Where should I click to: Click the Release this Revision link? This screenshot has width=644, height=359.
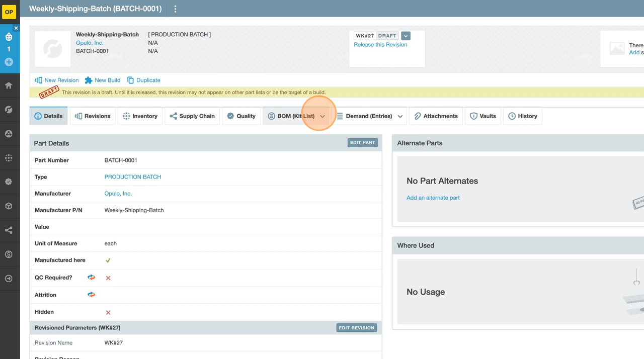point(380,45)
